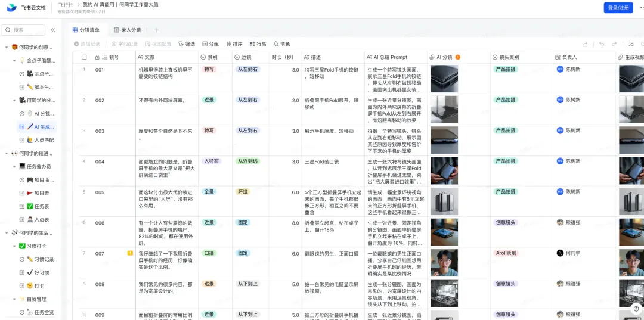This screenshot has width=644, height=320.
Task: Click 环绕 tag in row 005
Action: click(242, 192)
